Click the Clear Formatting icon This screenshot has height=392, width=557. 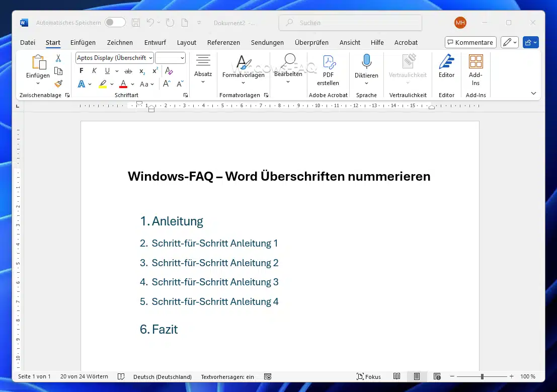click(x=169, y=71)
